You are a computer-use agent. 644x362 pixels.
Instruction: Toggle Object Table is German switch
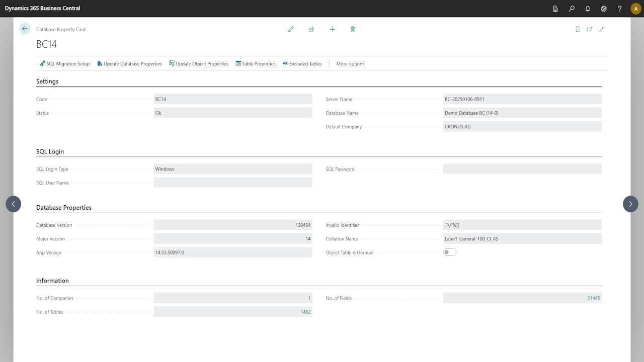click(x=450, y=252)
